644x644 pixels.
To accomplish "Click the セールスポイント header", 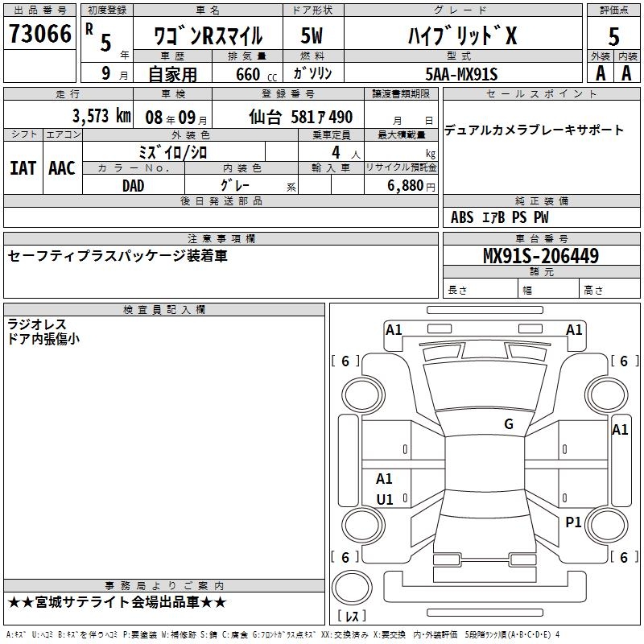I will coord(541,94).
